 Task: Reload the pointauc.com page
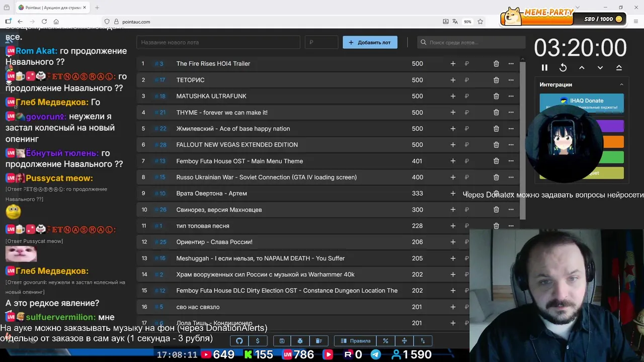coord(44,22)
